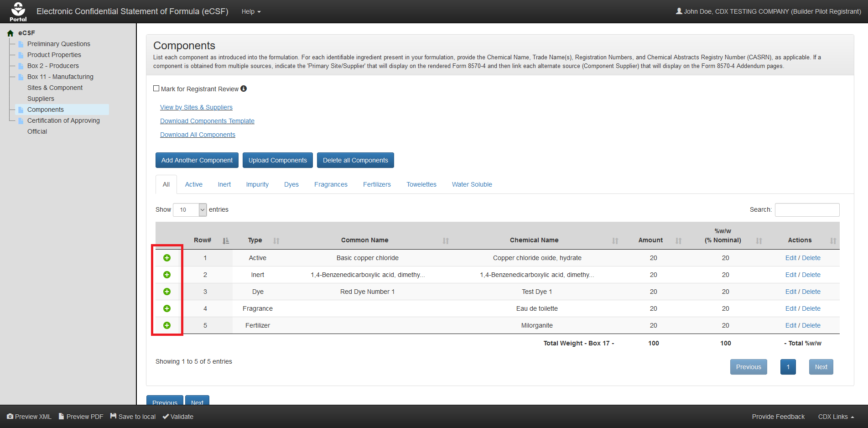Click the table pagination Previous button
This screenshot has height=428, width=868.
coord(748,367)
